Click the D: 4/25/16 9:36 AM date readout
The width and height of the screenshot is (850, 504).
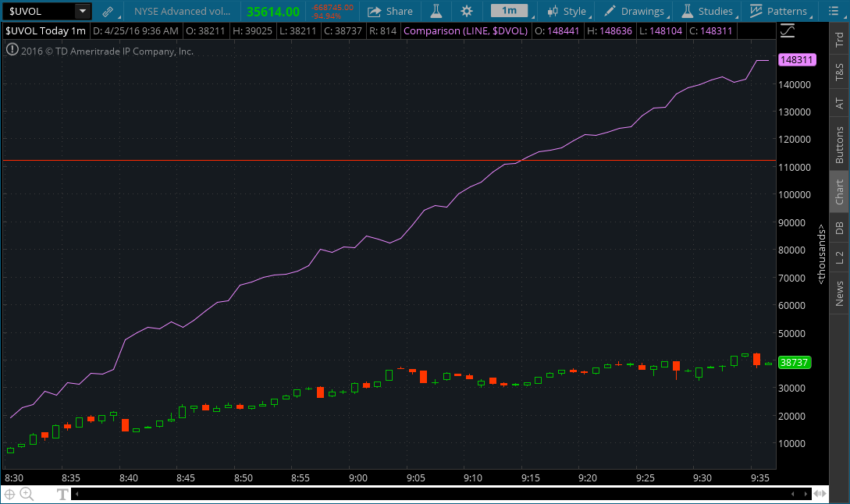pyautogui.click(x=136, y=31)
